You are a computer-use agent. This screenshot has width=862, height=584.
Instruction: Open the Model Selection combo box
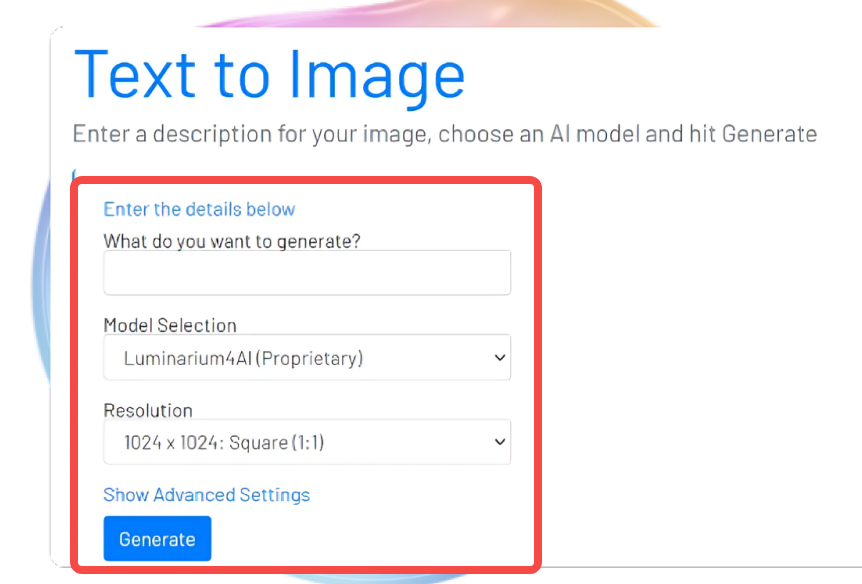click(x=306, y=358)
